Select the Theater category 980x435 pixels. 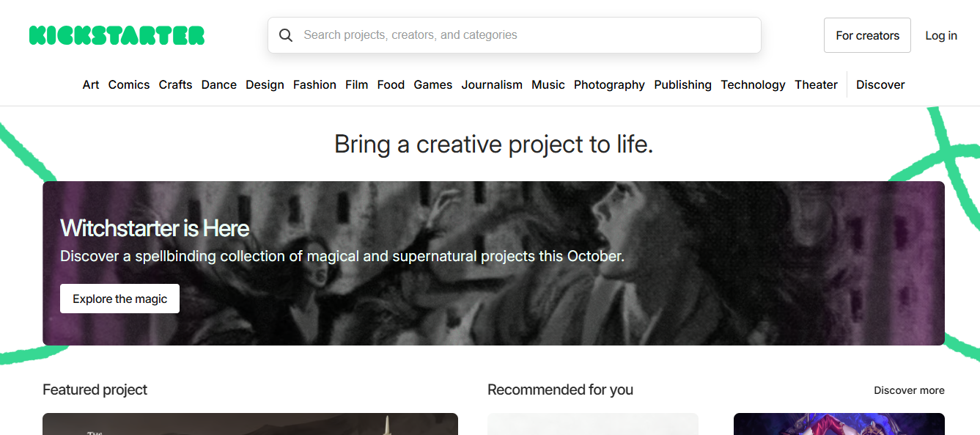click(x=816, y=84)
